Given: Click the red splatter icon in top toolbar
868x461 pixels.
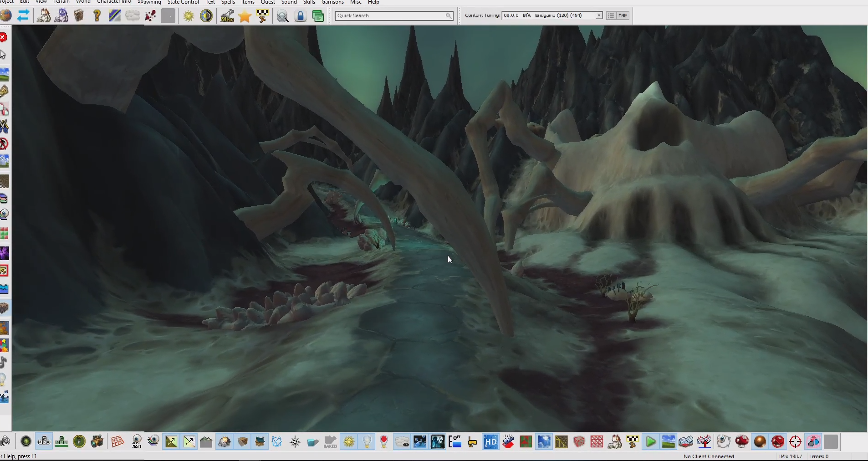Looking at the screenshot, I should (150, 15).
